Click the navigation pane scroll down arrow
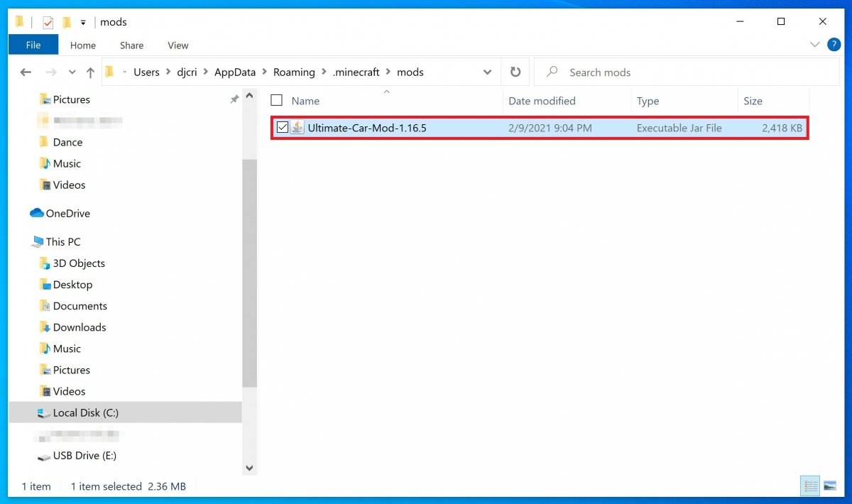This screenshot has width=852, height=504. point(249,468)
